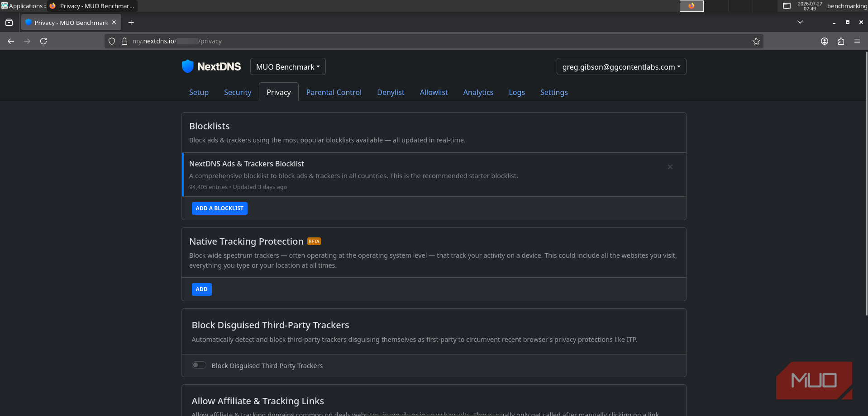Go back with browser back arrow
868x416 pixels.
(11, 41)
